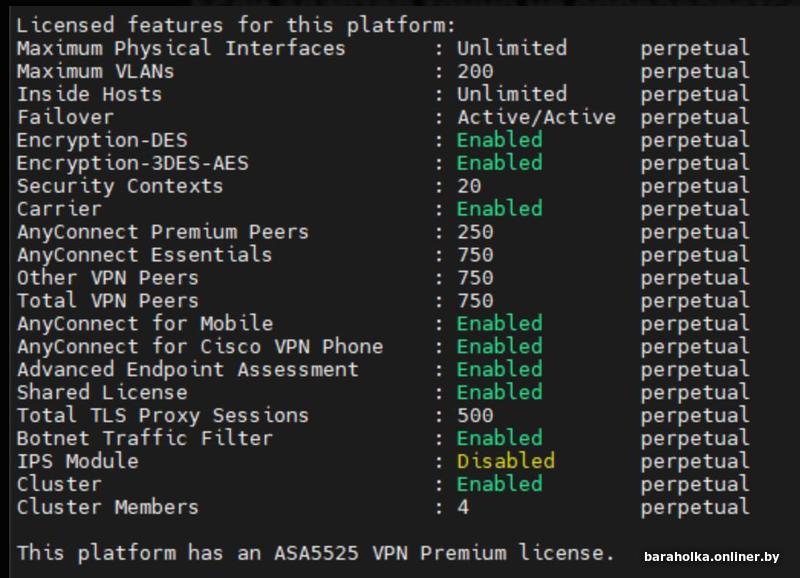Image resolution: width=800 pixels, height=578 pixels.
Task: Click the 'Cluster Members' label
Action: pyautogui.click(x=108, y=508)
